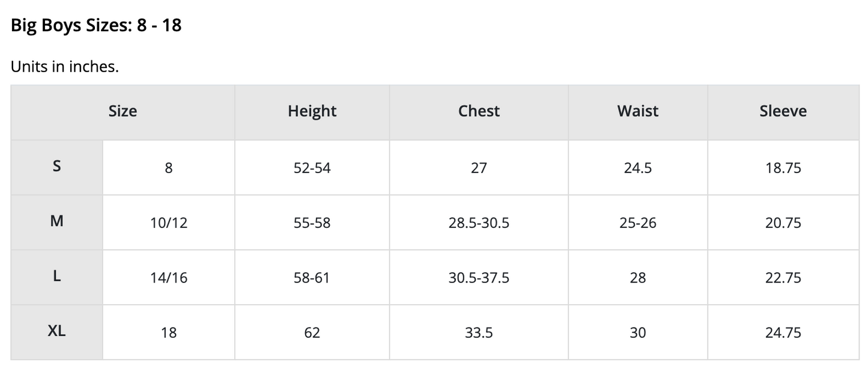868x369 pixels.
Task: Click the Waist column header
Action: point(637,111)
